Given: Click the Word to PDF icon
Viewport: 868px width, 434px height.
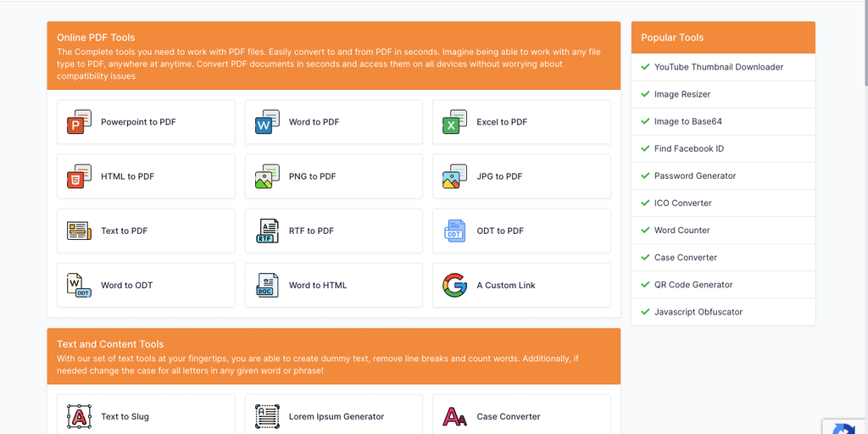Looking at the screenshot, I should point(267,122).
